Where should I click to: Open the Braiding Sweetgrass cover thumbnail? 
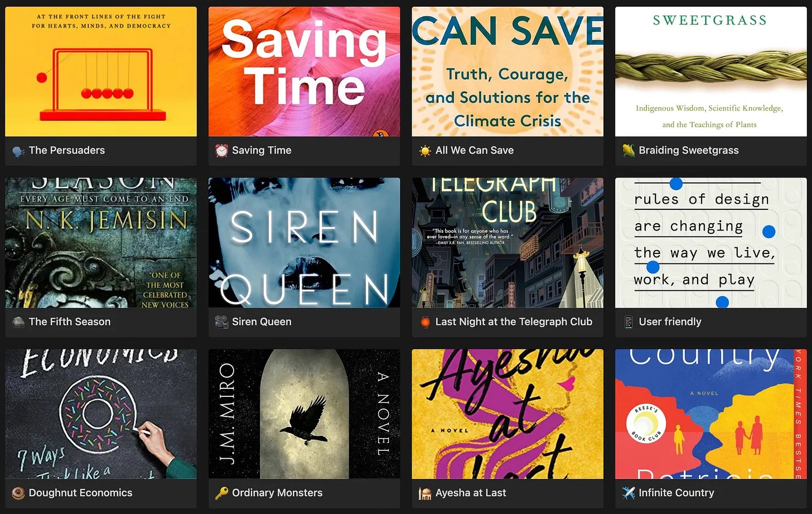[710, 71]
